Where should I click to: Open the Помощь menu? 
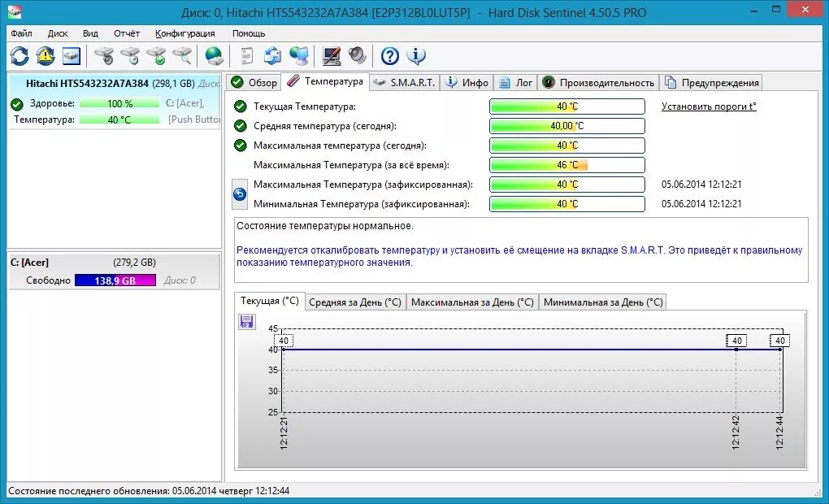pos(249,33)
